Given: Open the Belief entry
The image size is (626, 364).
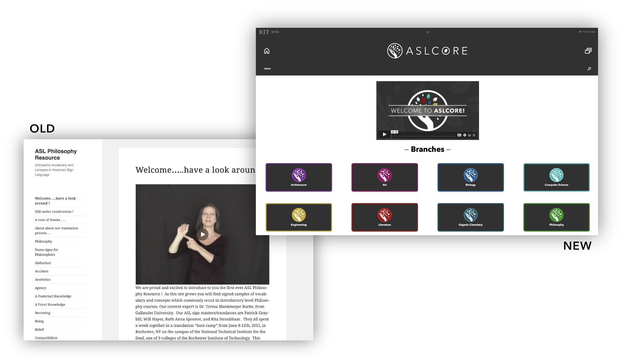Looking at the screenshot, I should (x=39, y=329).
